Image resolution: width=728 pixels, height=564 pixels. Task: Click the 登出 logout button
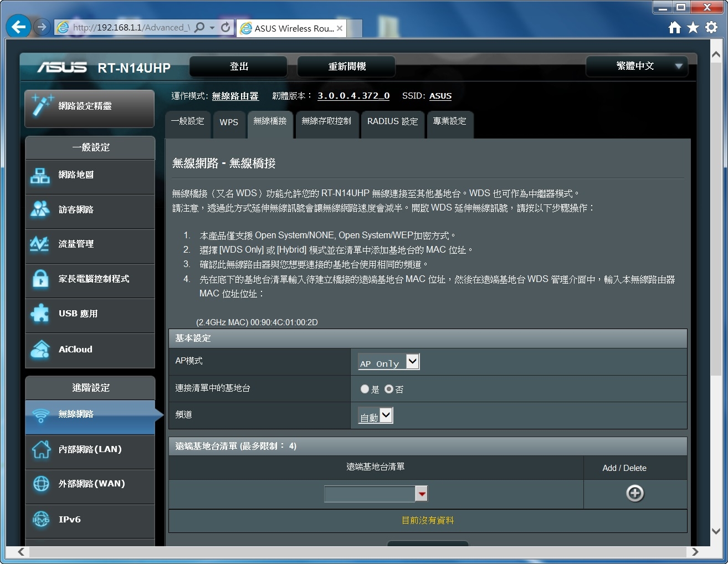click(x=239, y=66)
